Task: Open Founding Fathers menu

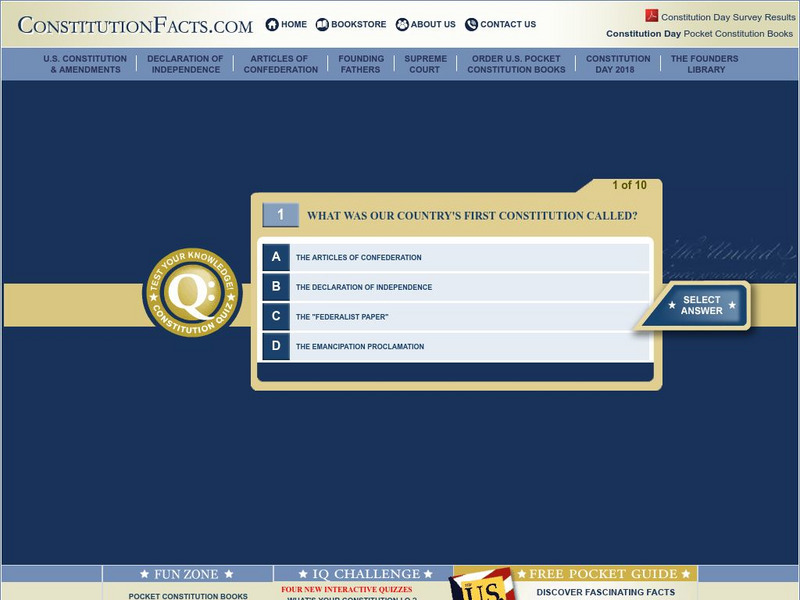Action: 361,64
